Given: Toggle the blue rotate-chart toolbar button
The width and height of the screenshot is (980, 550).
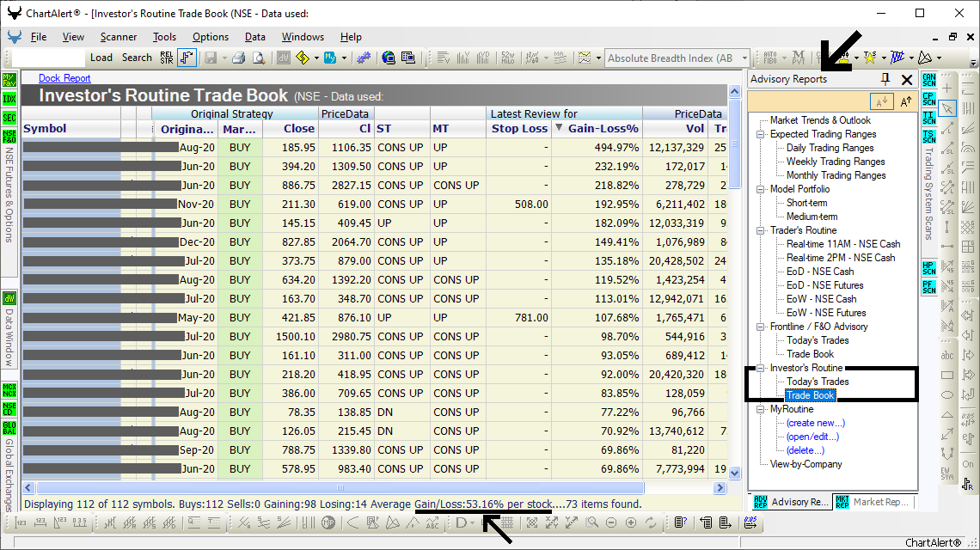Looking at the screenshot, I should pos(187,58).
